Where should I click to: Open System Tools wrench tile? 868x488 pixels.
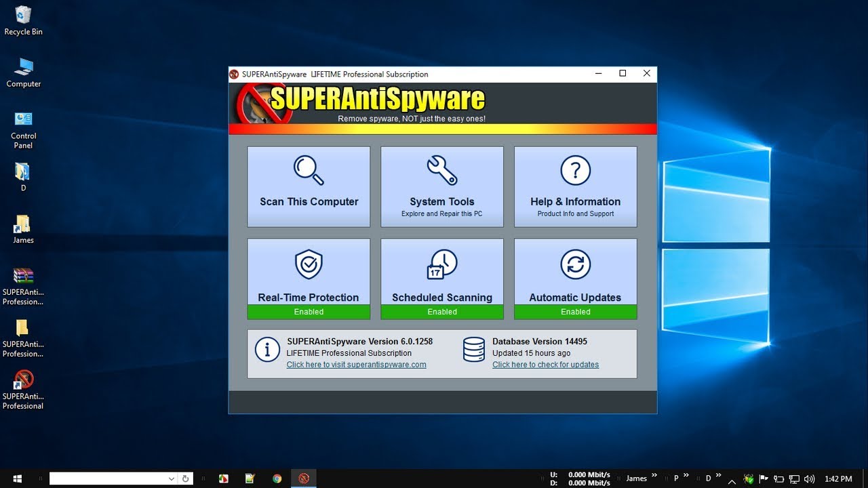coord(442,186)
